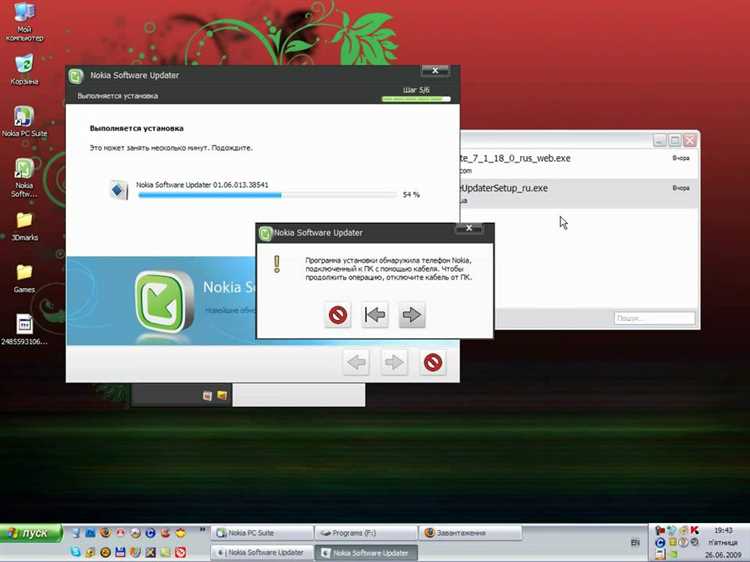Click the EN language indicator in taskbar

(635, 542)
